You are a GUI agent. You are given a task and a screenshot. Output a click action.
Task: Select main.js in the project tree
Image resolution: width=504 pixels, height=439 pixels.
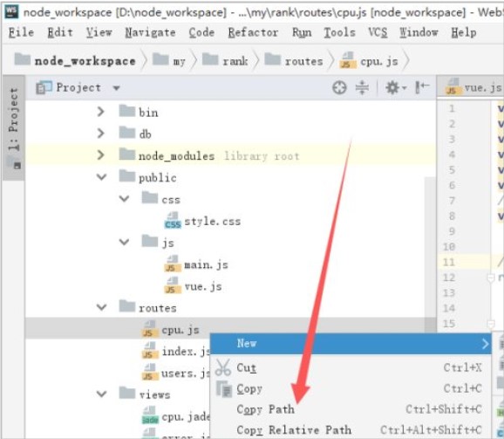point(206,264)
